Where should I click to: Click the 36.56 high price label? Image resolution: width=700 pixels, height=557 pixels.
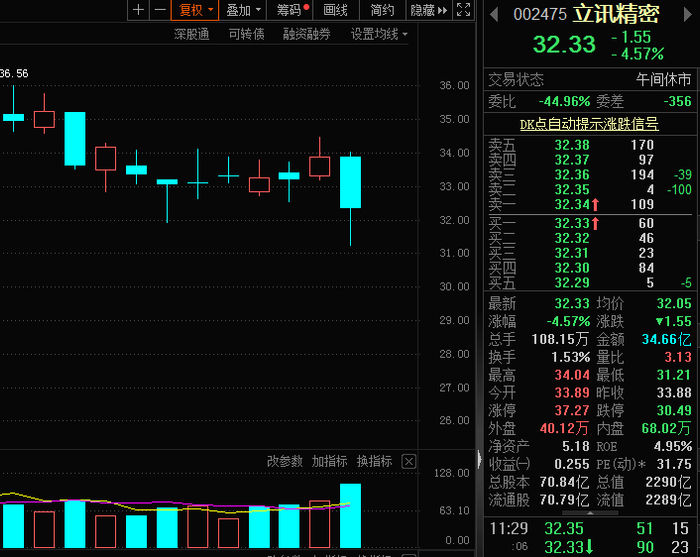[14, 74]
